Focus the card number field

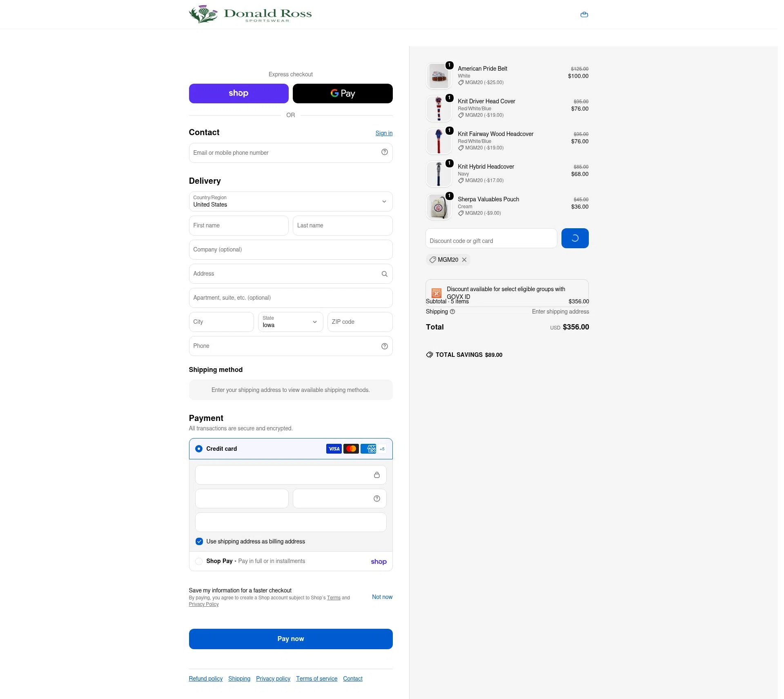pyautogui.click(x=291, y=475)
